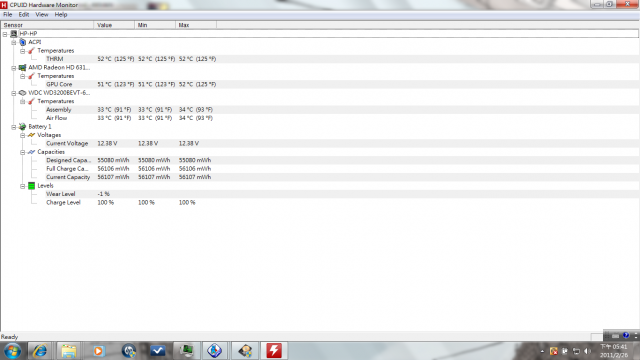Screen dimensions: 640x360
Task: Click the HP-HP computer icon
Action: tap(14, 33)
